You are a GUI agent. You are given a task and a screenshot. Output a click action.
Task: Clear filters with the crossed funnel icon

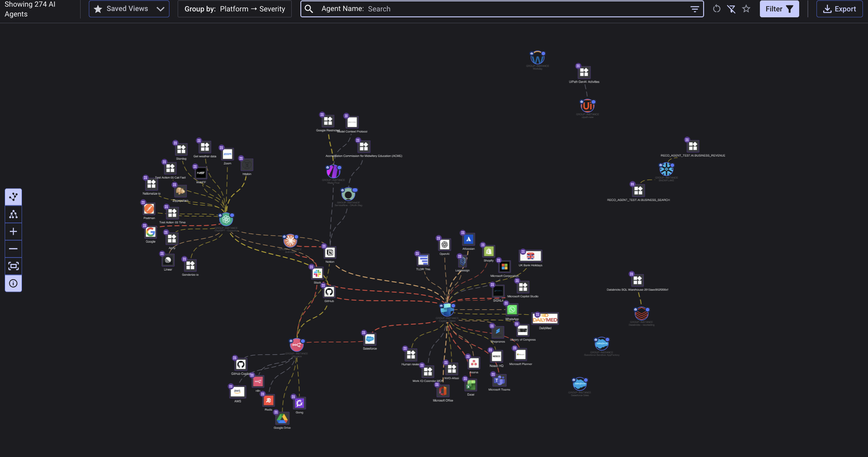[x=731, y=9]
